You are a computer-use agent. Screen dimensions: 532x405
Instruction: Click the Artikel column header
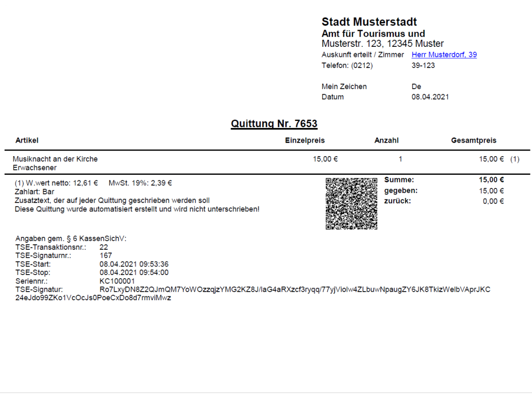[27, 141]
